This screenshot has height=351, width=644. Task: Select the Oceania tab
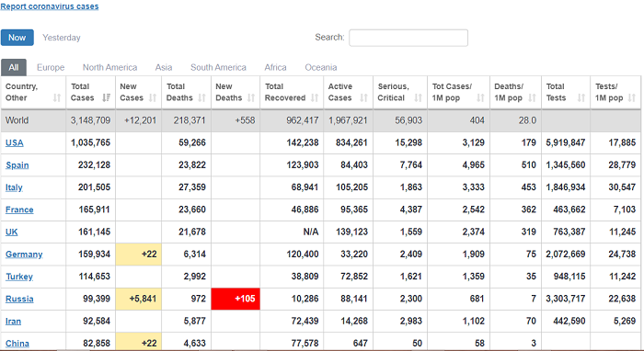(321, 67)
